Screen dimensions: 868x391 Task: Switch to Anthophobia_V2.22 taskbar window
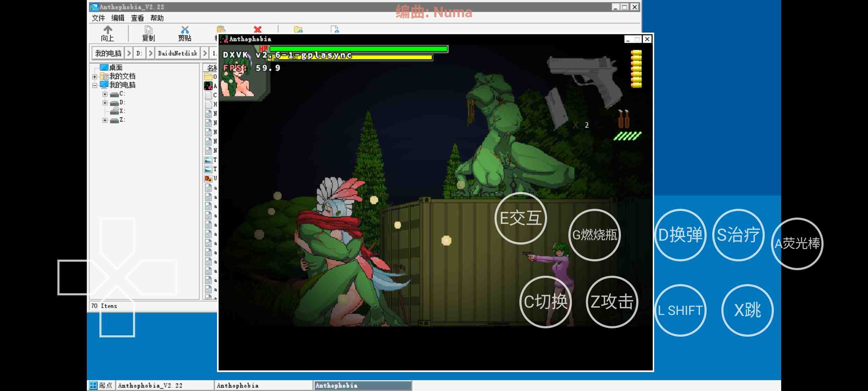164,385
